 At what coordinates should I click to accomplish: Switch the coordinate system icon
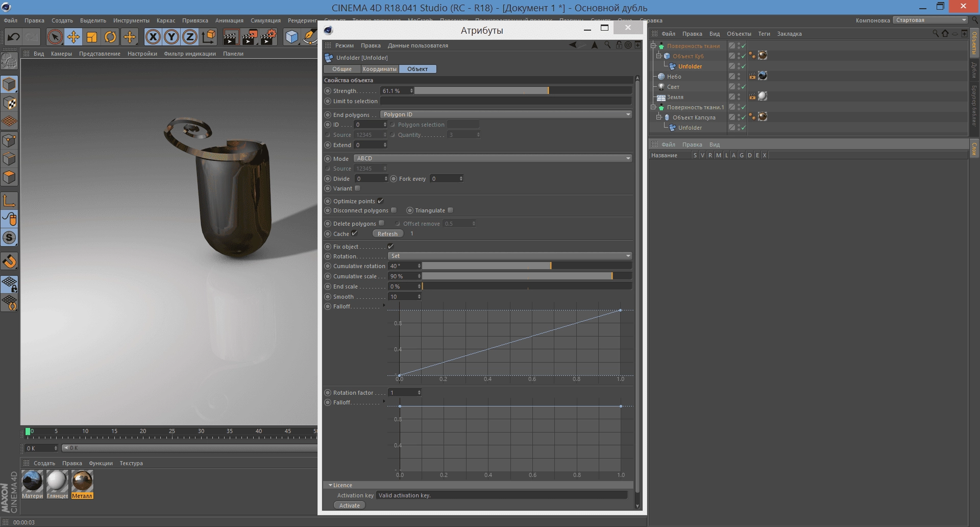pos(208,37)
